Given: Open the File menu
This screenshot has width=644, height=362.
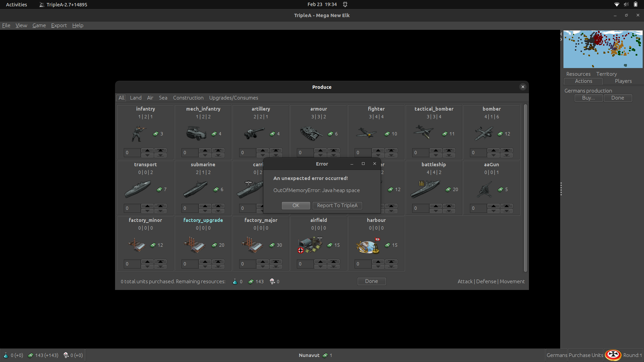Looking at the screenshot, I should coord(6,25).
